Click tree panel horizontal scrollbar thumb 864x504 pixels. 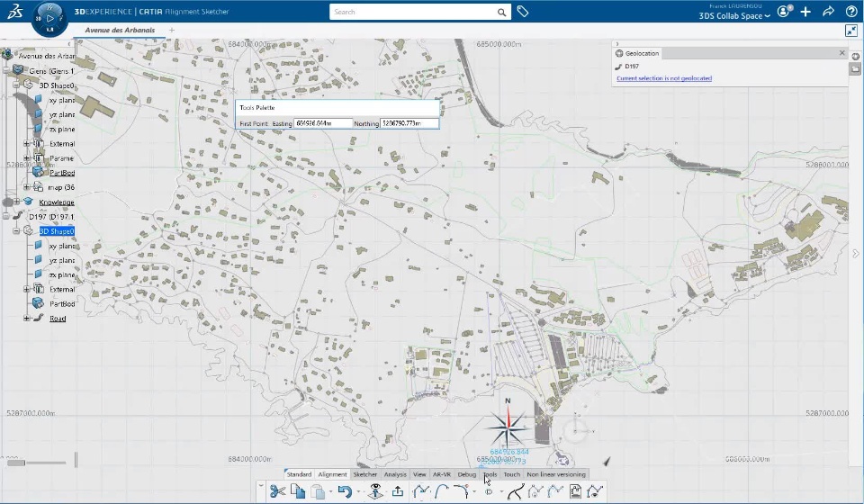tap(16, 463)
